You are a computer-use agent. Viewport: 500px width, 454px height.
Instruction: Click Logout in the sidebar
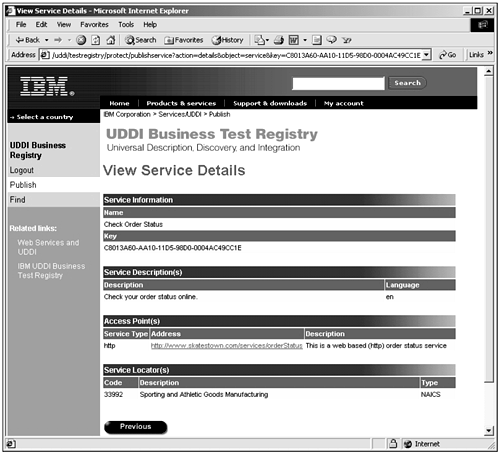coord(22,170)
